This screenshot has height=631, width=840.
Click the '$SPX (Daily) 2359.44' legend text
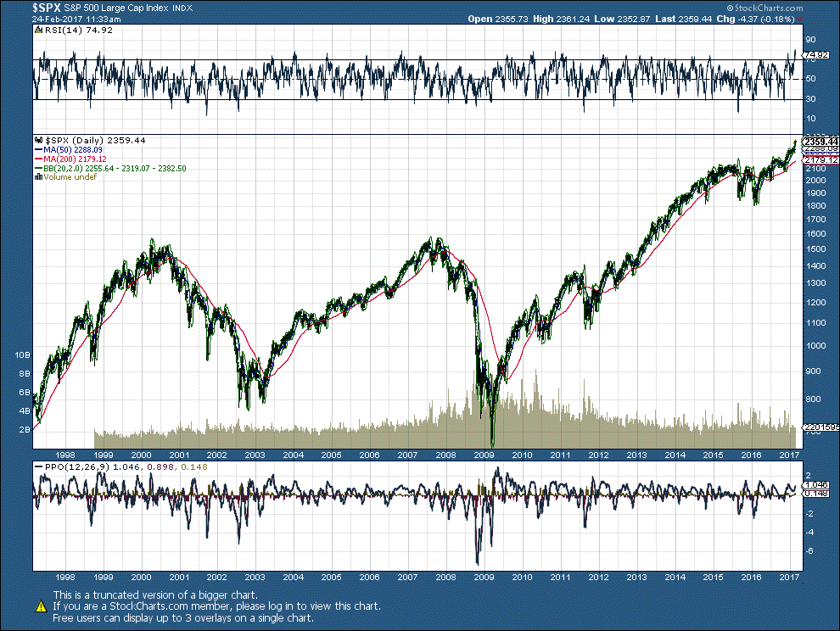95,140
